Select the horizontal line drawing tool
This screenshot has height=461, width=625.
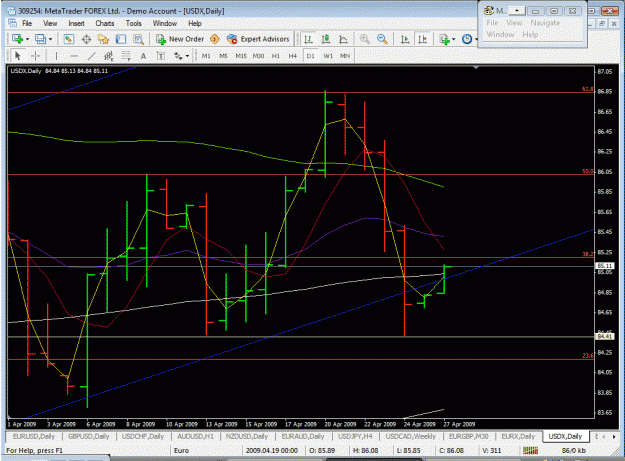point(74,56)
